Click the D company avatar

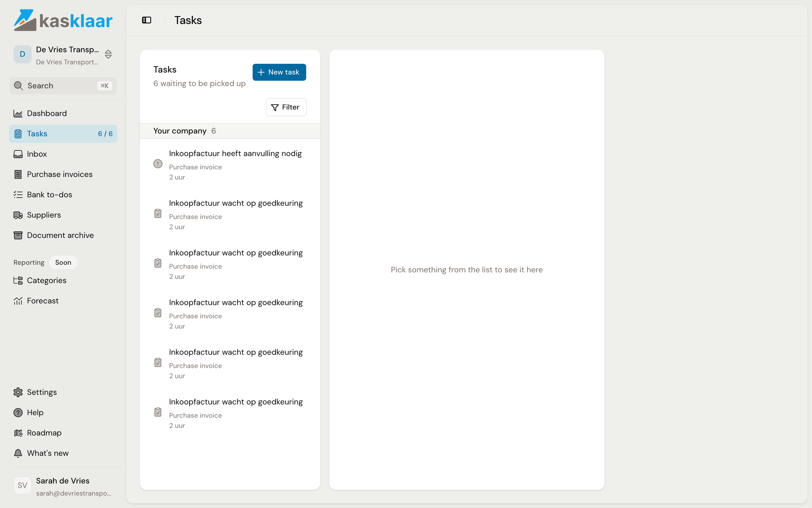[x=23, y=54]
